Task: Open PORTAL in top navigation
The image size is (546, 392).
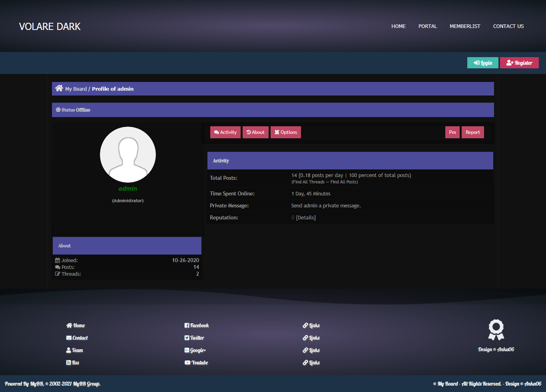Action: click(428, 26)
